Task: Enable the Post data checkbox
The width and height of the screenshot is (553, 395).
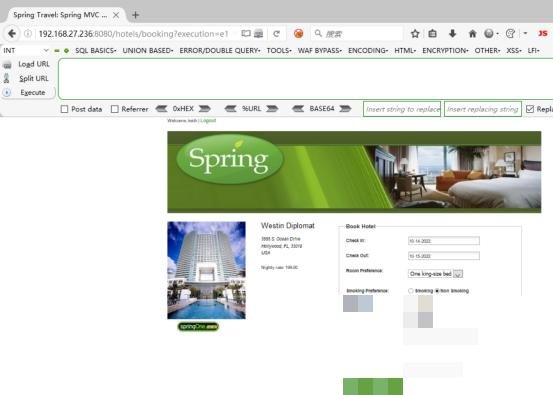Action: tap(64, 109)
